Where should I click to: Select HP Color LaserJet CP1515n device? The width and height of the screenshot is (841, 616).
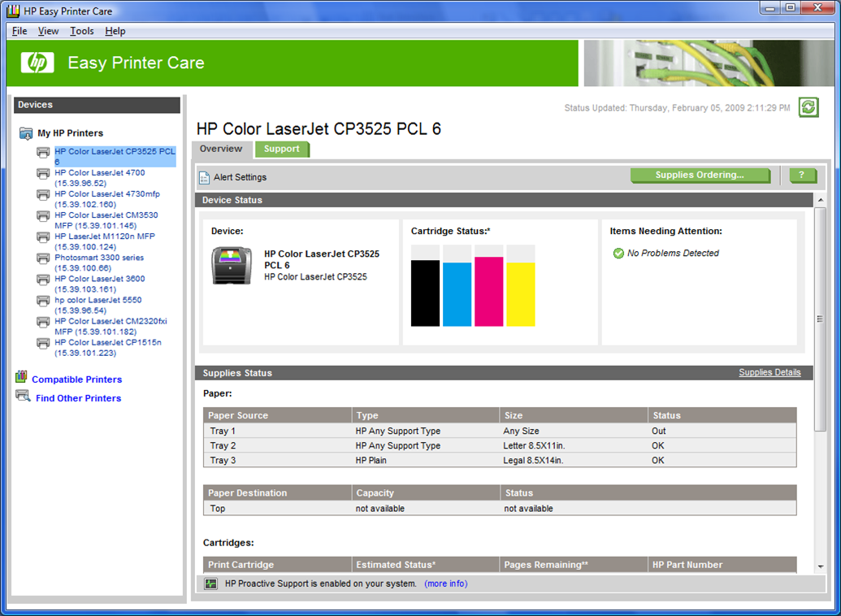pos(108,348)
